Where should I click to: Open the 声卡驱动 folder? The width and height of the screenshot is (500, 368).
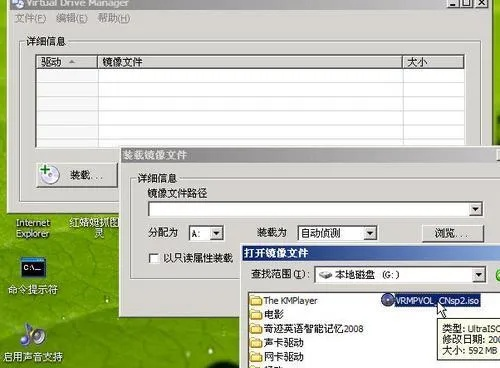click(277, 343)
